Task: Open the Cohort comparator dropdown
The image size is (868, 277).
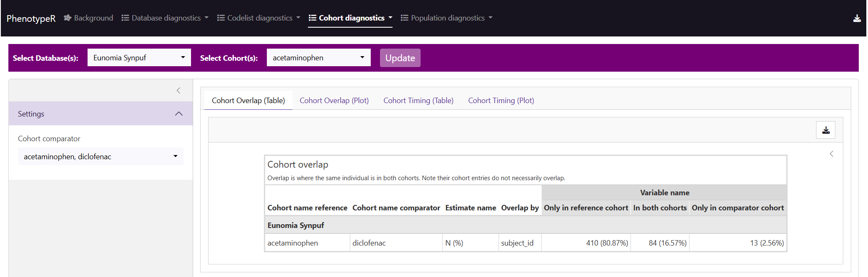Action: (101, 156)
